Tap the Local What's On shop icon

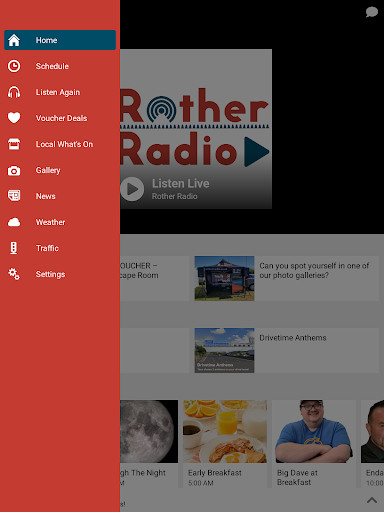pos(14,144)
